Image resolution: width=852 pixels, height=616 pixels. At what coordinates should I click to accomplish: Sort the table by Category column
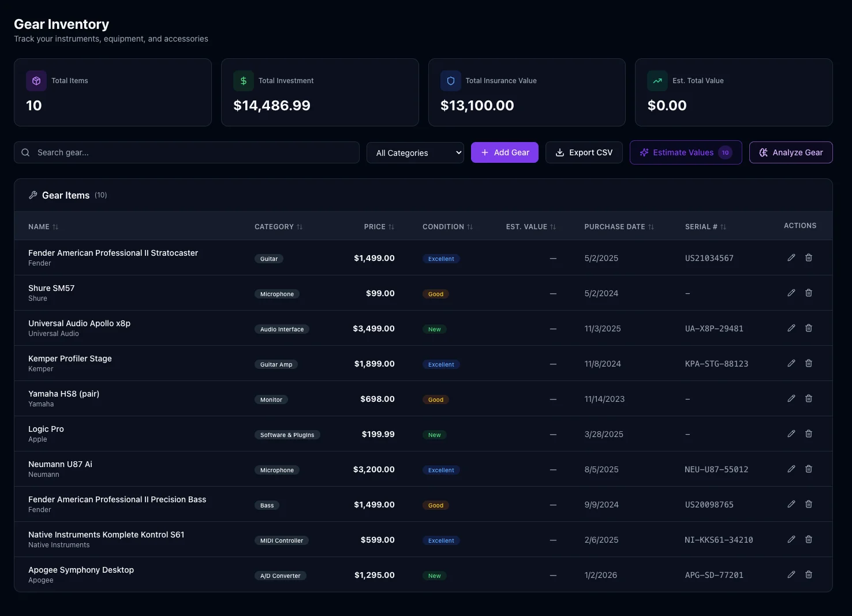[279, 227]
